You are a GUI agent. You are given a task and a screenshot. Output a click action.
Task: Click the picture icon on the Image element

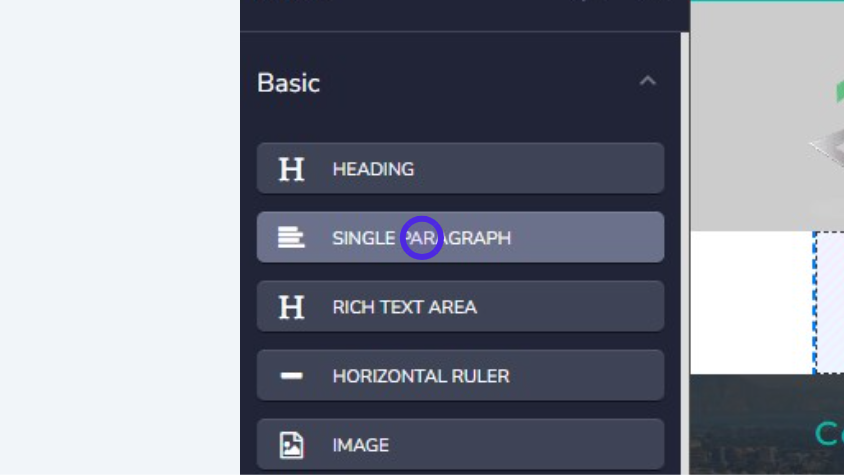click(x=291, y=445)
